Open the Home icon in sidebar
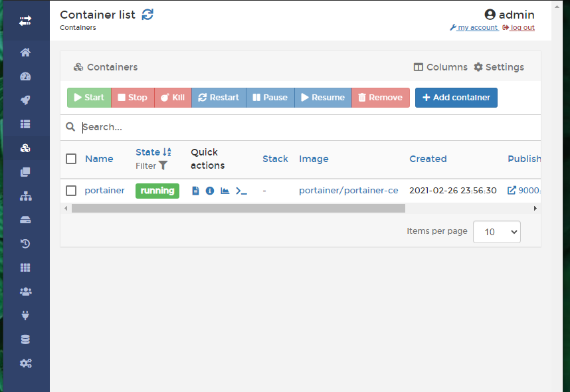The height and width of the screenshot is (392, 570). click(25, 52)
